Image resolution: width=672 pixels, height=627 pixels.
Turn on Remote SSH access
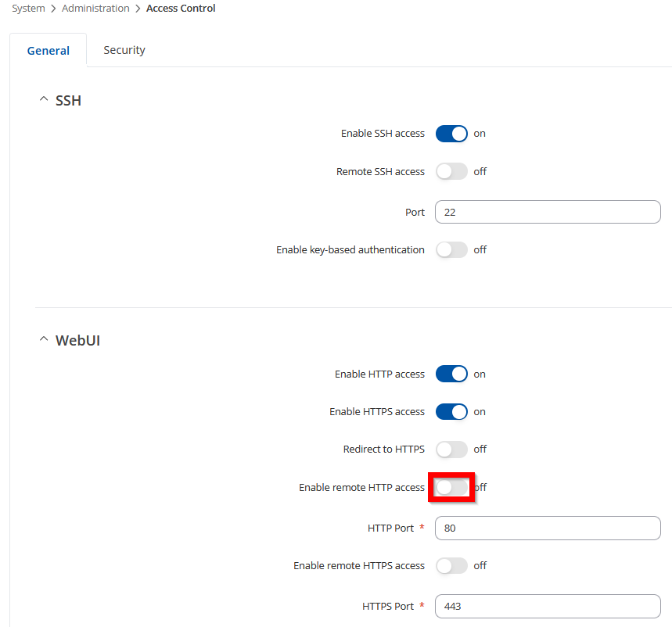pyautogui.click(x=451, y=172)
